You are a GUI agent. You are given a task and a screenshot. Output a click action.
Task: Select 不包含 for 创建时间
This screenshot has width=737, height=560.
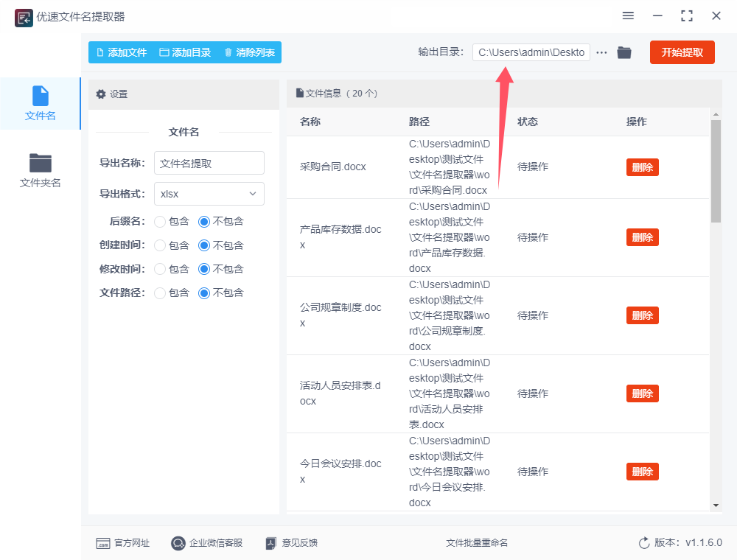click(204, 245)
